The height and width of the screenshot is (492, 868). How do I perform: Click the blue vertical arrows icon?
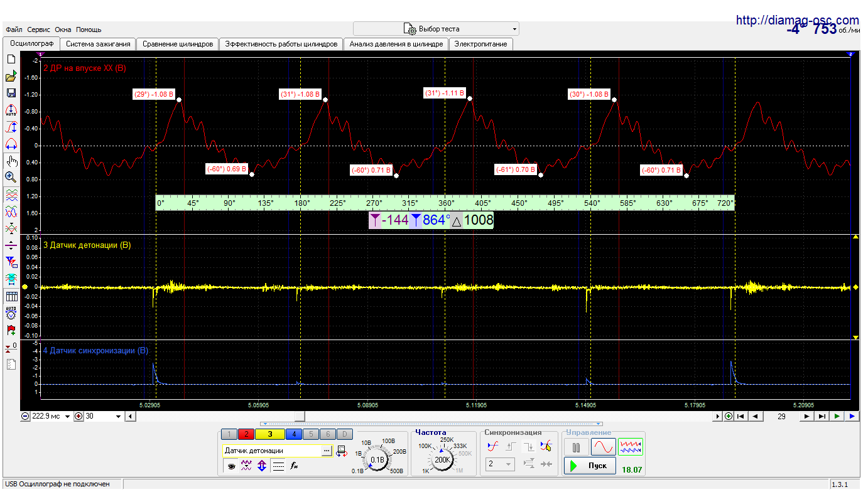tap(263, 466)
